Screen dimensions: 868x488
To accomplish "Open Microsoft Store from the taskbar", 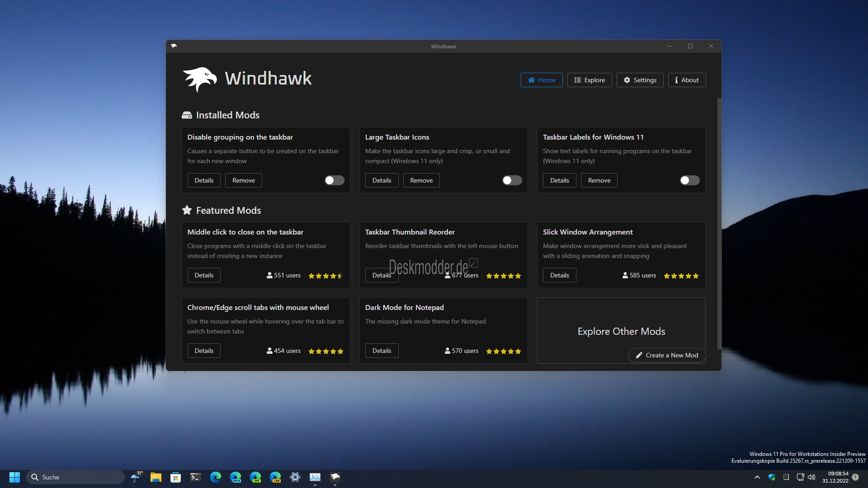I will 175,477.
